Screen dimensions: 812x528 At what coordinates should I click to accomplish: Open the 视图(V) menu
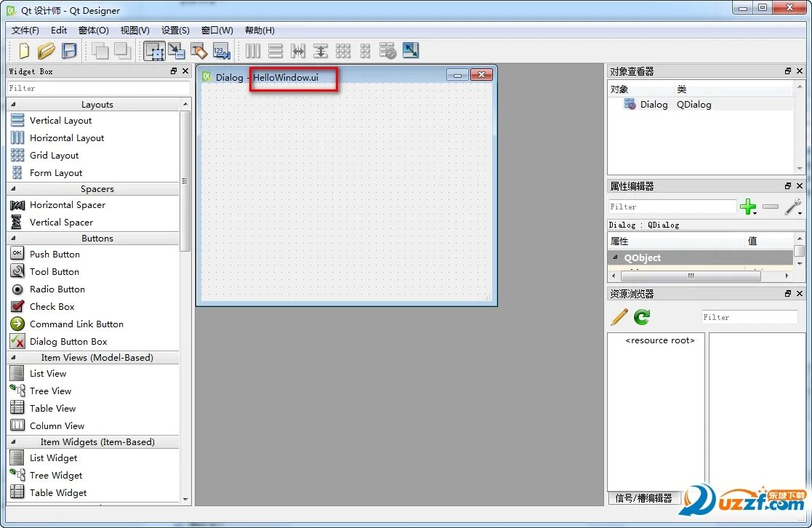(134, 30)
